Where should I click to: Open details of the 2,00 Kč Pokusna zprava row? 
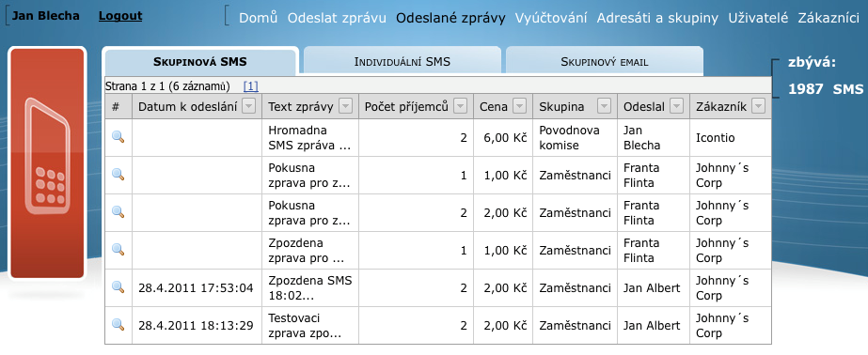click(118, 212)
